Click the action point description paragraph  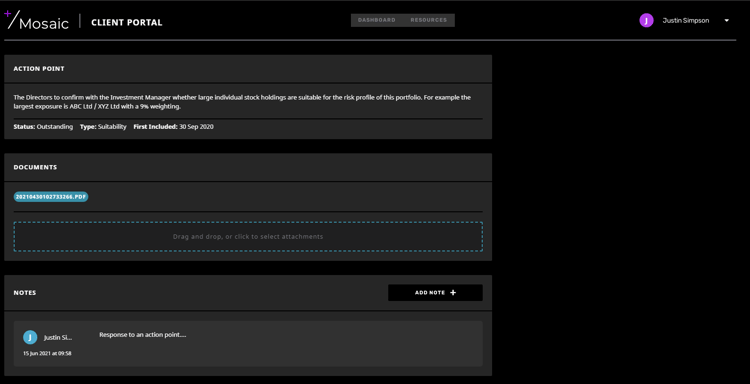click(x=242, y=102)
